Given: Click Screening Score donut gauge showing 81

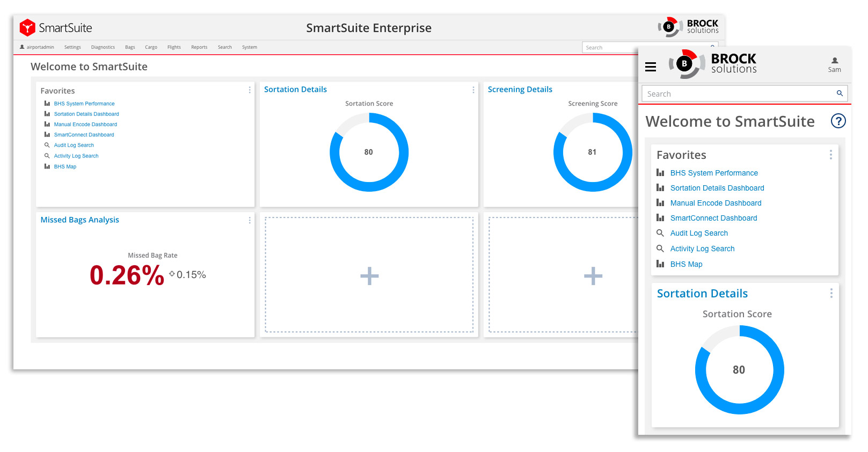Looking at the screenshot, I should tap(593, 152).
